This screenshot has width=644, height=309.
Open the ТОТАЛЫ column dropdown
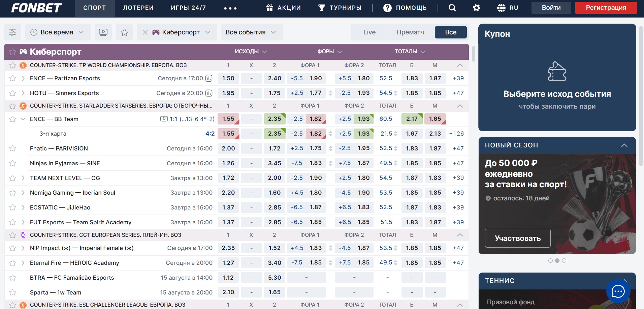(410, 52)
